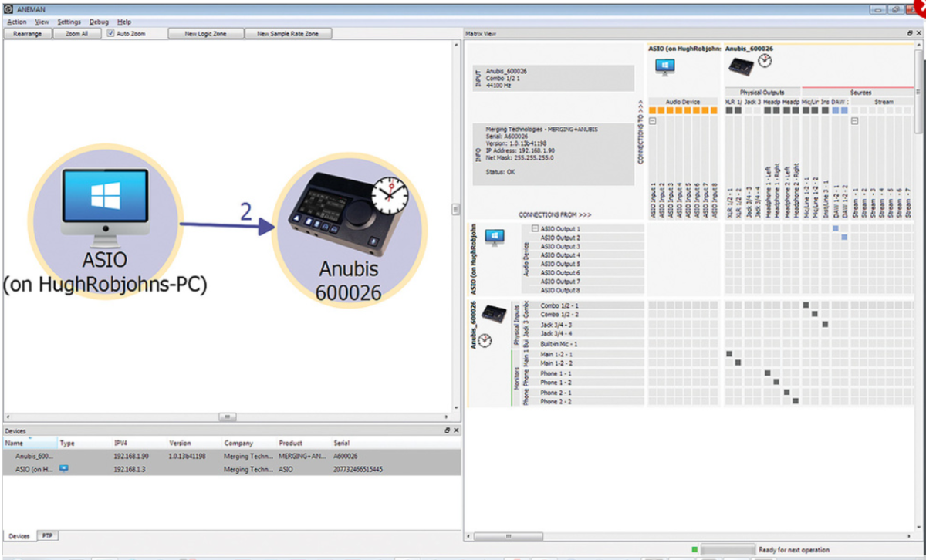Open the Action menu

click(x=16, y=22)
